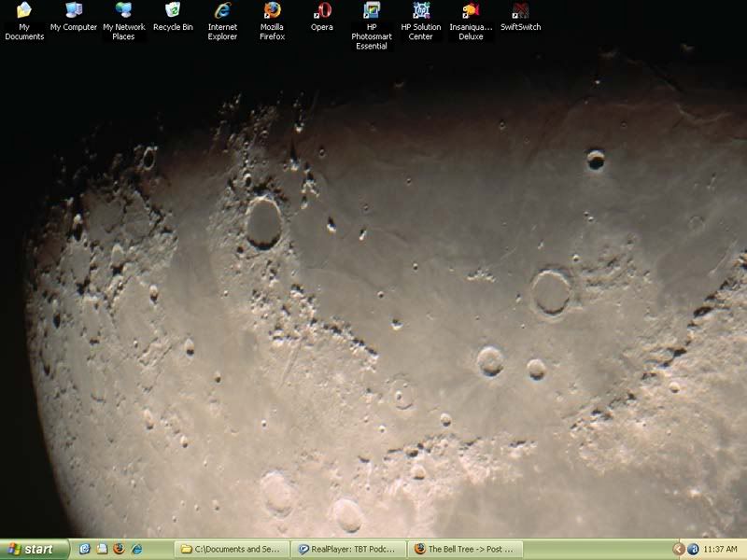This screenshot has height=560, width=747.
Task: Open the My Documents desktop icon
Action: (x=24, y=20)
